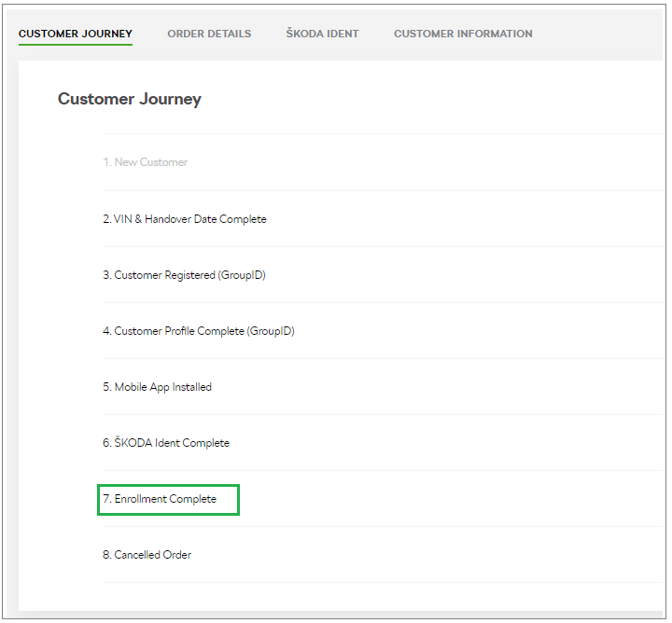Click the Handover Date text in step 2
The width and height of the screenshot is (672, 623).
click(x=181, y=219)
